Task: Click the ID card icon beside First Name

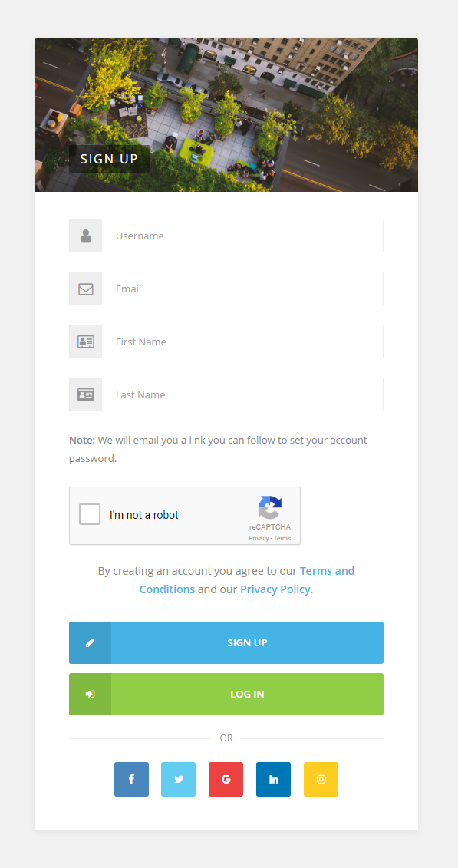Action: point(85,342)
